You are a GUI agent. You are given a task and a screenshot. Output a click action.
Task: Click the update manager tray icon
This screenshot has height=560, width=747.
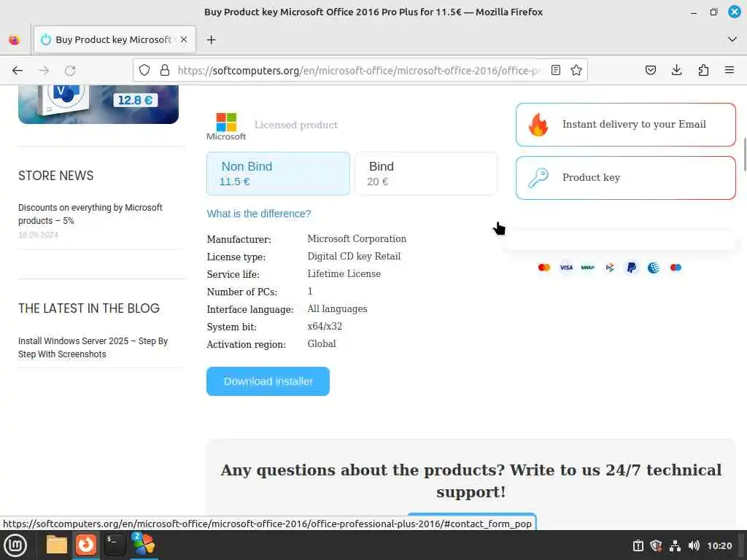(638, 545)
